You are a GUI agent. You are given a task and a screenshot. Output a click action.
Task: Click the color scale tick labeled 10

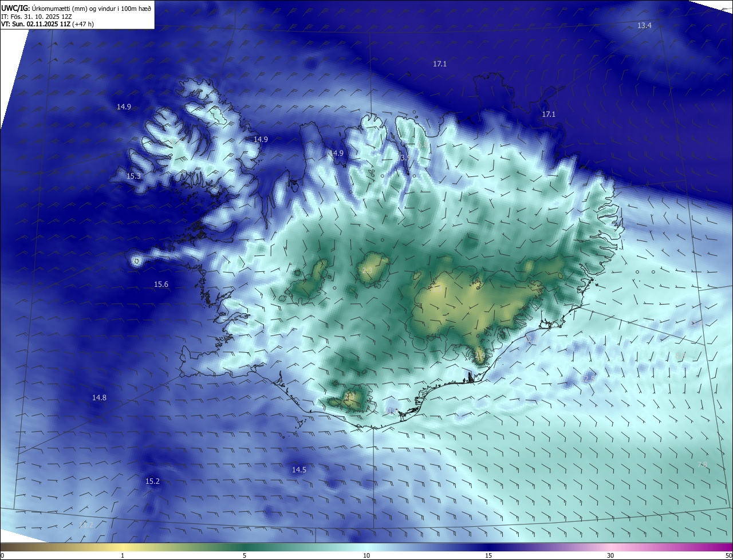pos(366,555)
